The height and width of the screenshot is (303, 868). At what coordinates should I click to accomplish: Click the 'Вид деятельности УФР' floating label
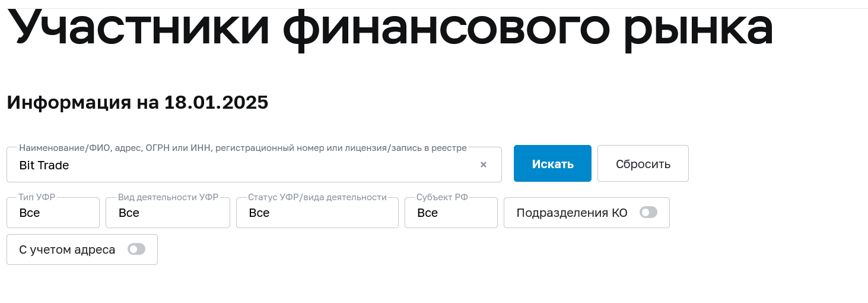tap(168, 197)
